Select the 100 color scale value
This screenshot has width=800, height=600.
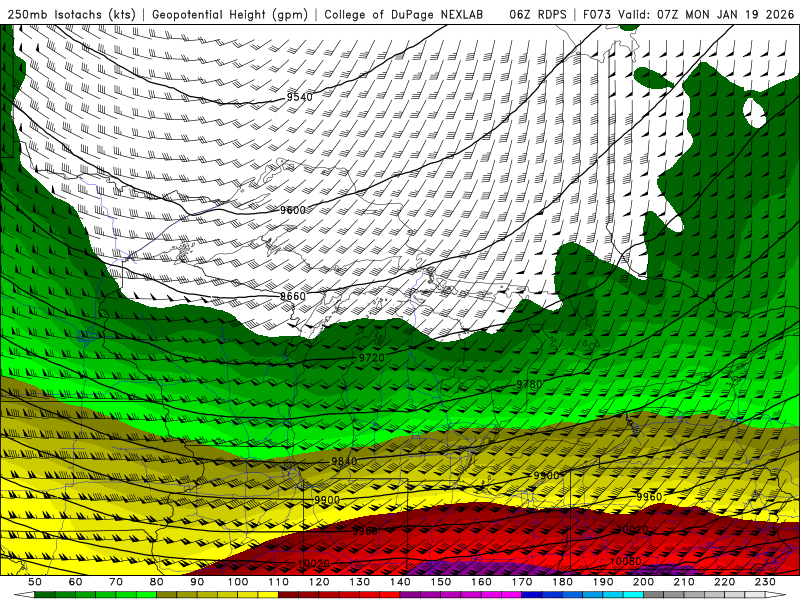tap(238, 582)
